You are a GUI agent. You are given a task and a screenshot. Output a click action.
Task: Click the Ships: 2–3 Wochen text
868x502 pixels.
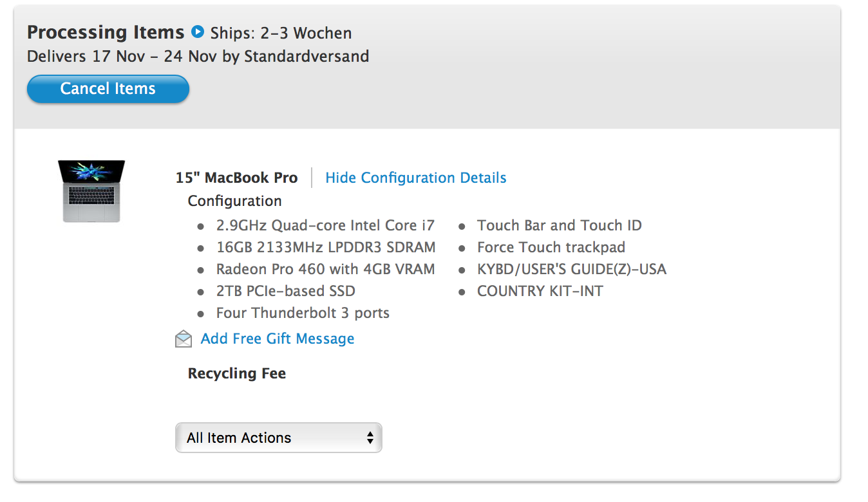281,33
